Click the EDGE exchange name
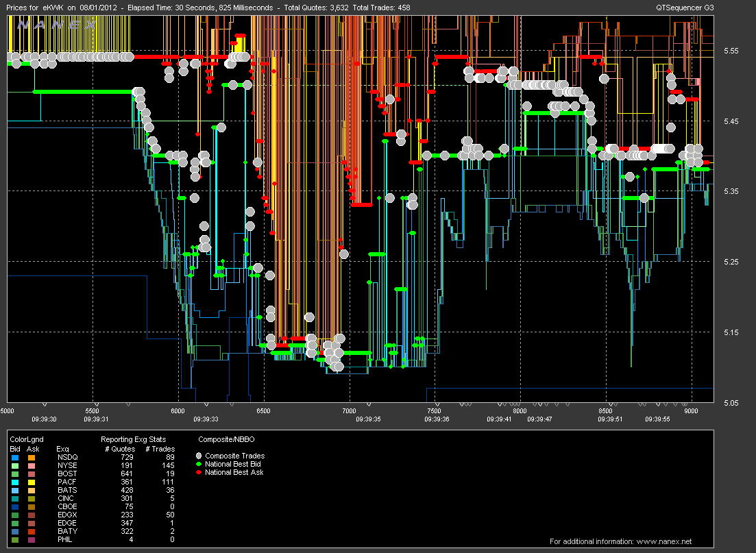The width and height of the screenshot is (756, 553). tap(67, 523)
